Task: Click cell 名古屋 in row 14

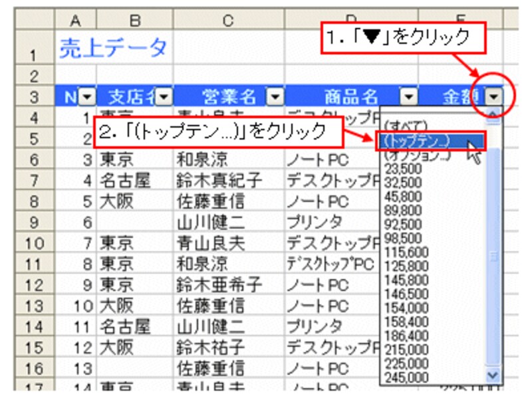Action: click(x=135, y=327)
